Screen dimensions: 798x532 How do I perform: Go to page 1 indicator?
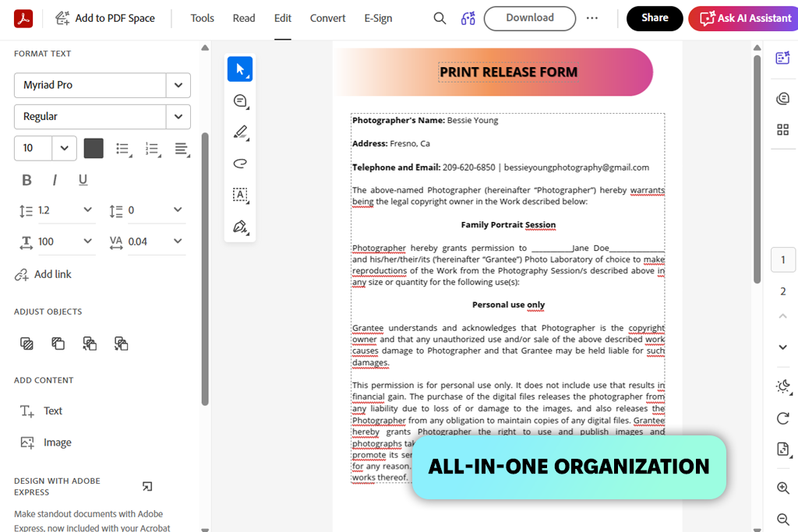click(x=782, y=260)
